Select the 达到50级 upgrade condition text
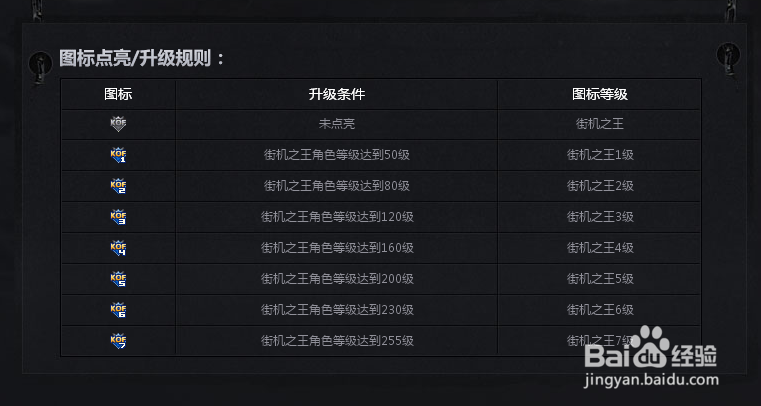Viewport: 761px width, 406px height. 336,155
